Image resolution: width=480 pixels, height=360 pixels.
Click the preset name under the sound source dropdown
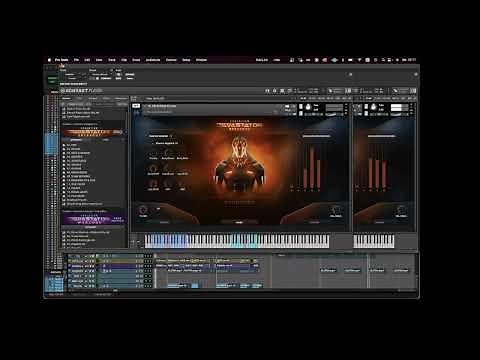(167, 143)
